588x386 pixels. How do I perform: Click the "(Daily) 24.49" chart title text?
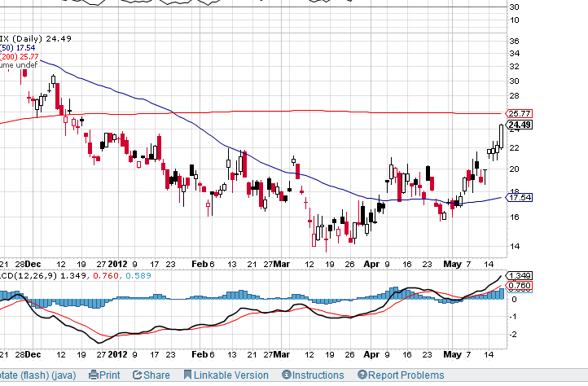point(42,38)
